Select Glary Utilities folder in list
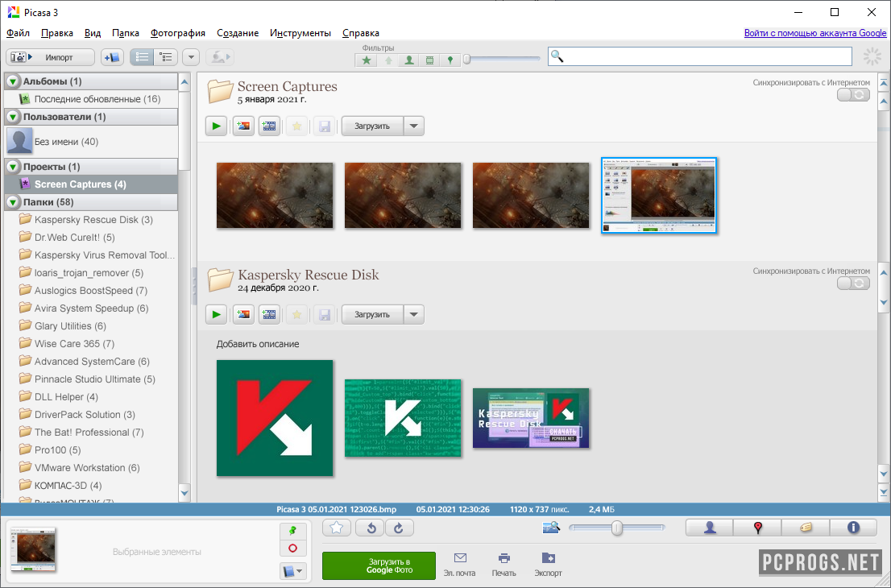 (x=91, y=326)
